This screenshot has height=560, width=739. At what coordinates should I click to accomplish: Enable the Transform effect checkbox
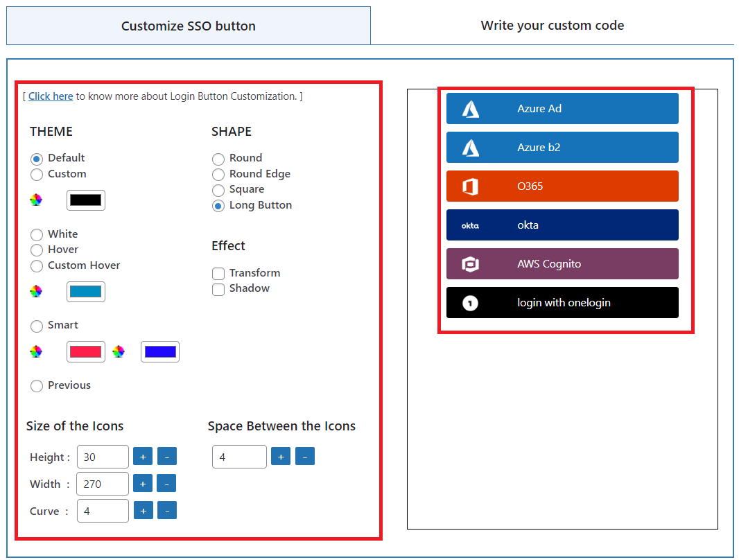(x=218, y=274)
